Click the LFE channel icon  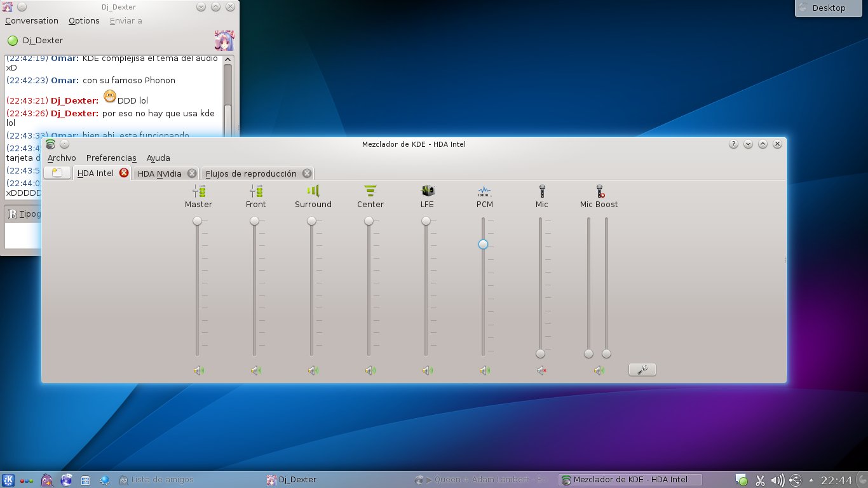[428, 191]
